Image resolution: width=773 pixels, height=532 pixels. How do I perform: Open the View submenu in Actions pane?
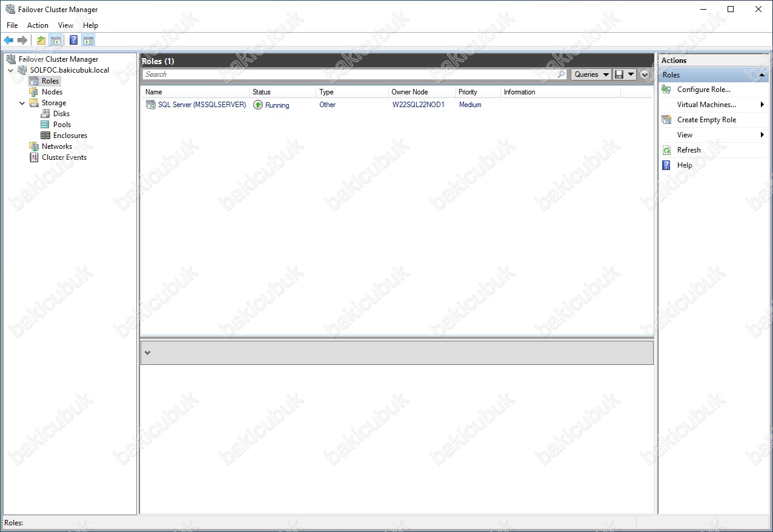pyautogui.click(x=714, y=135)
